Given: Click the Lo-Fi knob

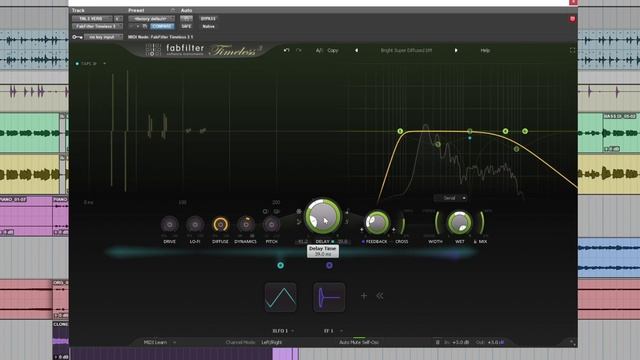Looking at the screenshot, I should coord(195,224).
